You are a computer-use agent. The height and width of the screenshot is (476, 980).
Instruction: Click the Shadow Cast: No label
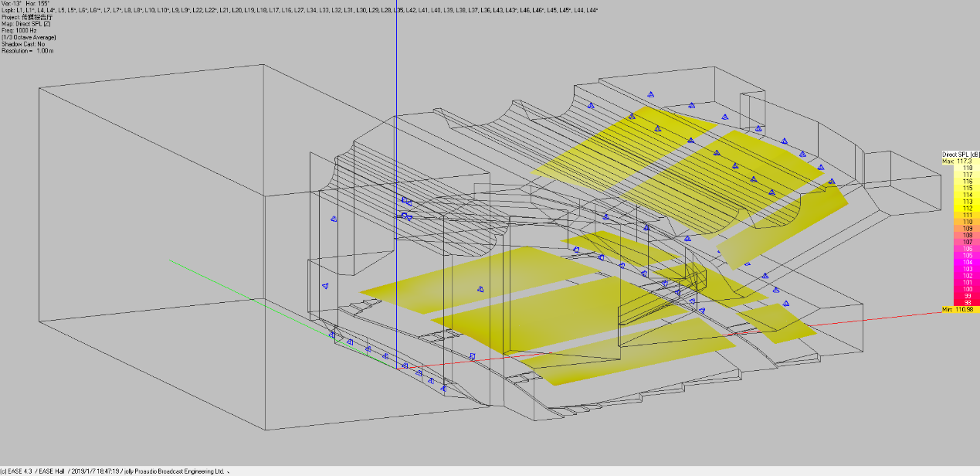pyautogui.click(x=25, y=44)
